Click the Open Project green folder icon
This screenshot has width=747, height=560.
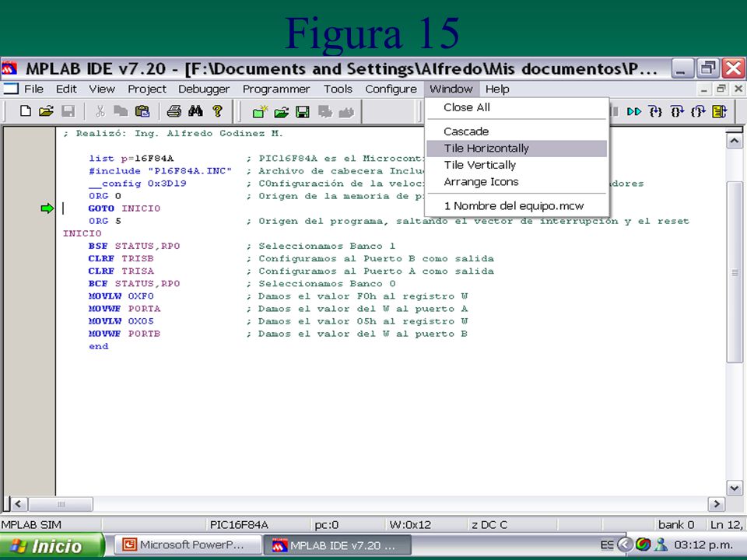pyautogui.click(x=282, y=112)
